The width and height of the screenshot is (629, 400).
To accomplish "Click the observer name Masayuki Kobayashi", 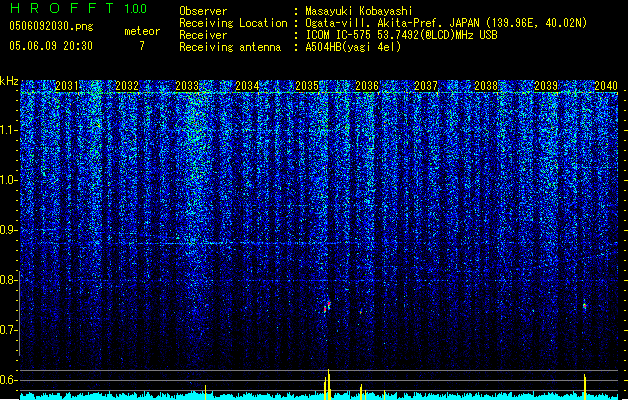I will click(359, 11).
